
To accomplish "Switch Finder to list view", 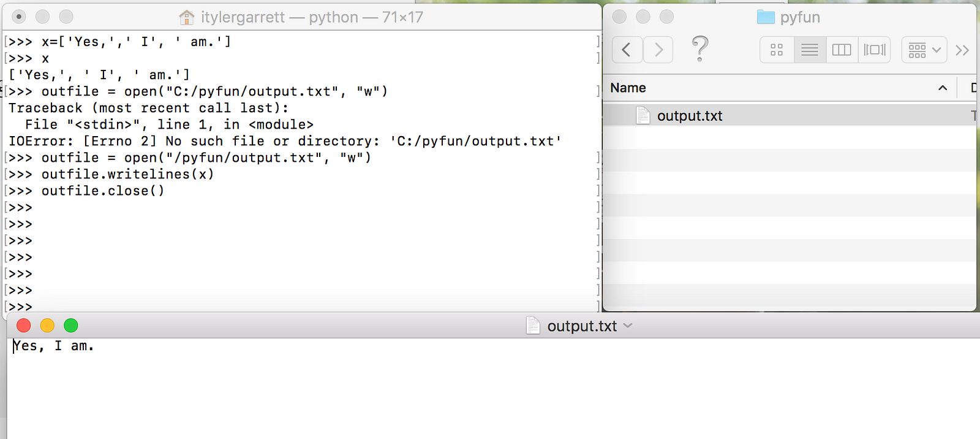I will click(810, 50).
